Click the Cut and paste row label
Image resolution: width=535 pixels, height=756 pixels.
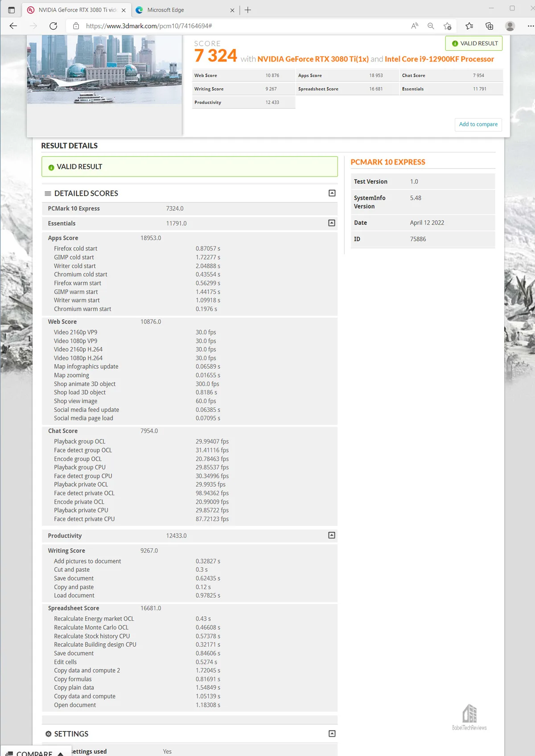[x=72, y=570]
